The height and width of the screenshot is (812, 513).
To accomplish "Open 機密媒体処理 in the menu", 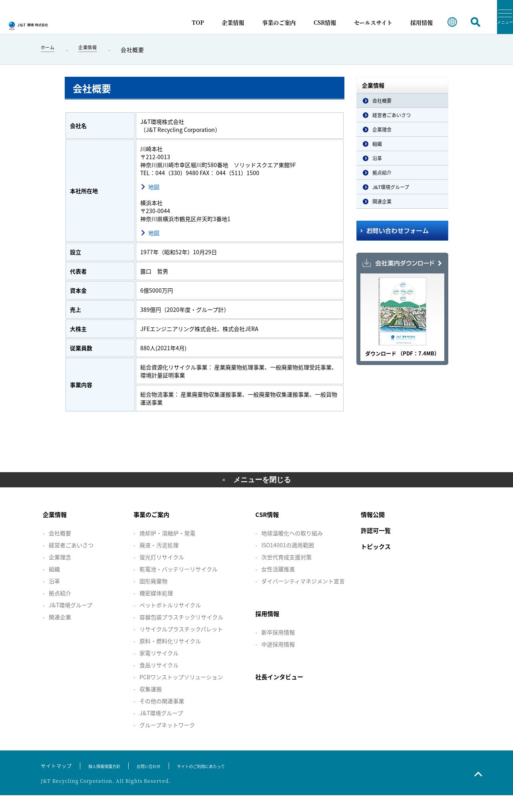I will pyautogui.click(x=156, y=593).
